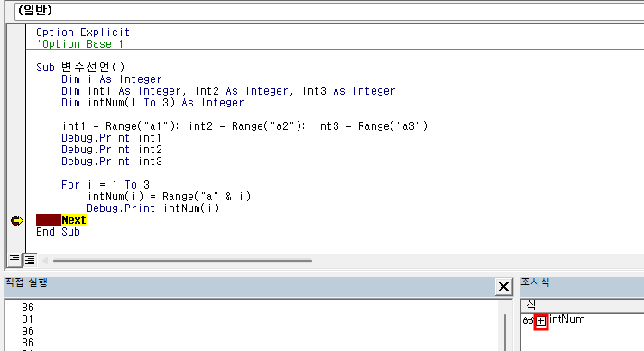Click the End Sub line
This screenshot has width=644, height=351.
[58, 231]
